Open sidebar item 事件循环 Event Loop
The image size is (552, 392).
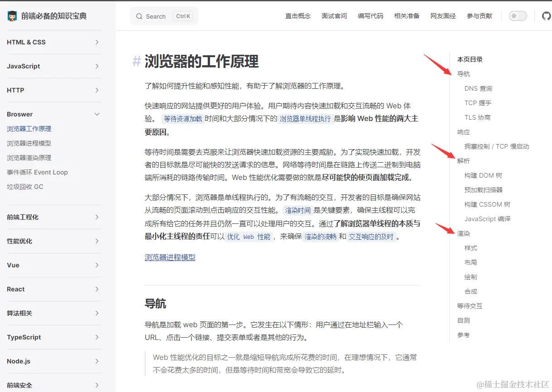tap(37, 172)
